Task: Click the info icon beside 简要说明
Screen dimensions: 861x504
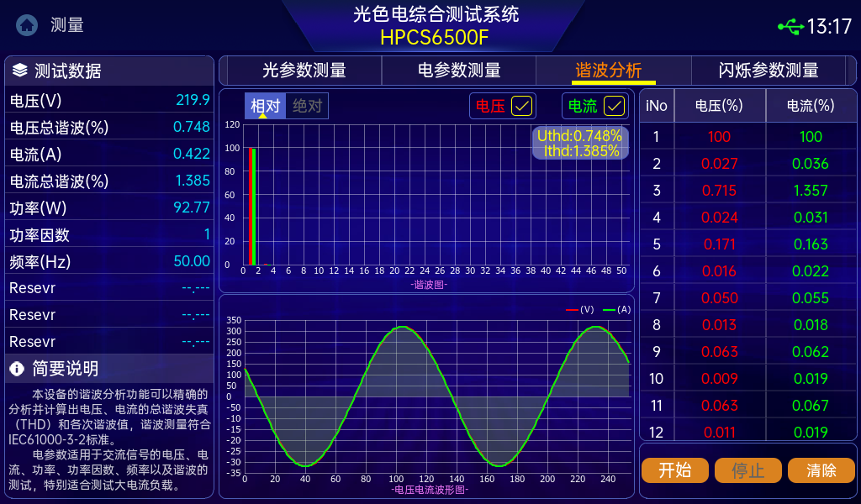Action: click(17, 369)
